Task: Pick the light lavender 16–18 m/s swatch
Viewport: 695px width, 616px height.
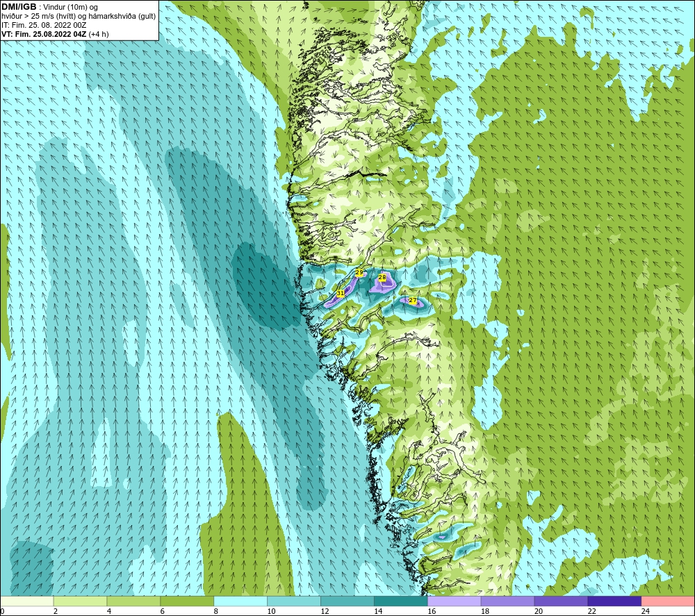Action: 454,601
